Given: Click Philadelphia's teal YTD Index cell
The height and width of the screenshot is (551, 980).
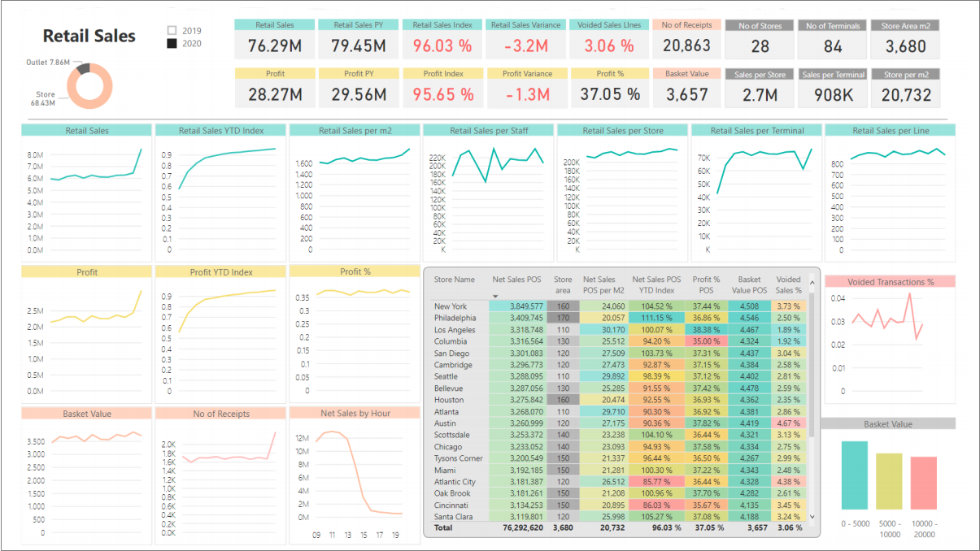Looking at the screenshot, I should (x=656, y=318).
